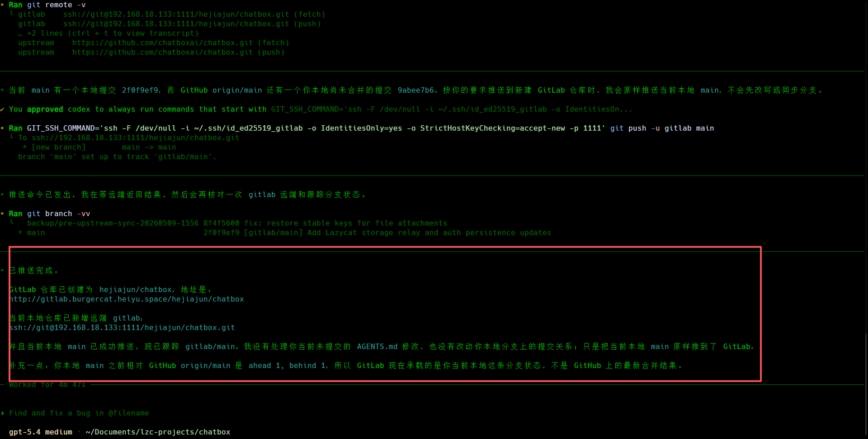This screenshot has height=439, width=868.
Task: Click branch name 'backup/pre-upstream-sync-20260509-1556'
Action: click(113, 223)
